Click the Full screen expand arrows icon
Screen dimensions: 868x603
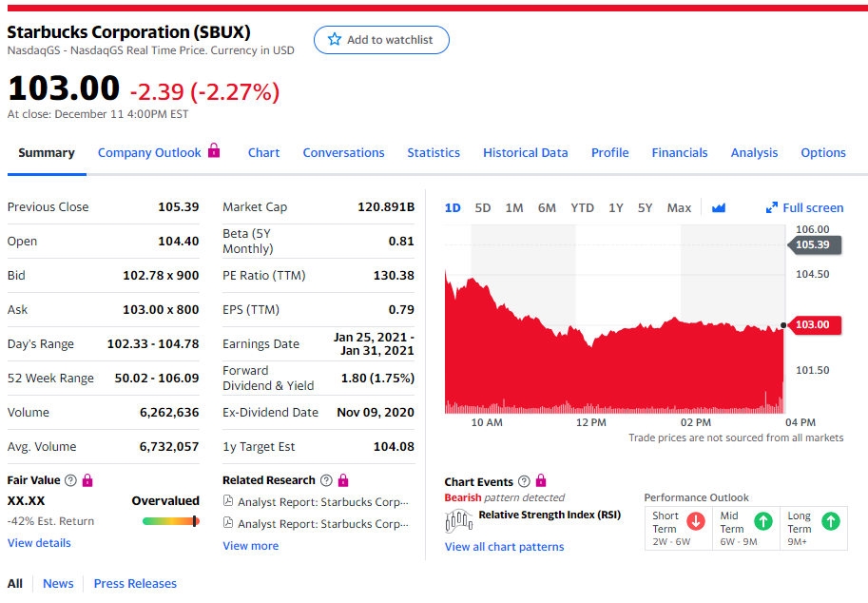(x=772, y=207)
